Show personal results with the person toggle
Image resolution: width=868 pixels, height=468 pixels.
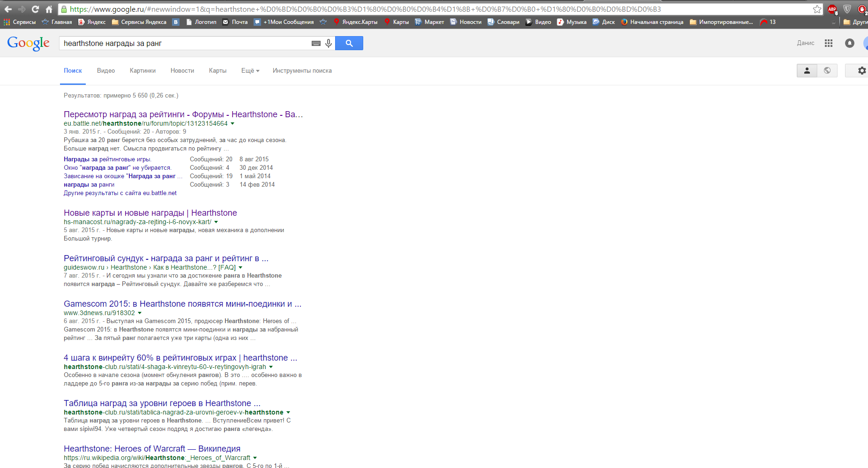pos(807,71)
